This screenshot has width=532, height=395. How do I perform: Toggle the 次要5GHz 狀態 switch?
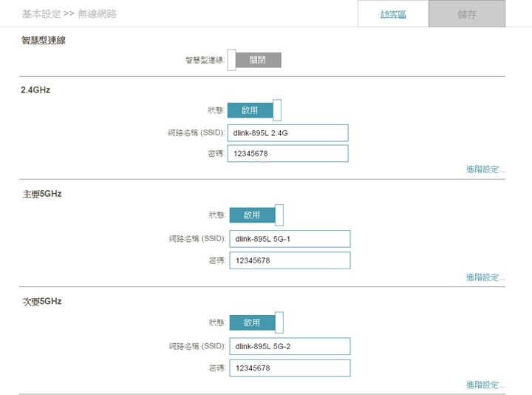pyautogui.click(x=256, y=323)
